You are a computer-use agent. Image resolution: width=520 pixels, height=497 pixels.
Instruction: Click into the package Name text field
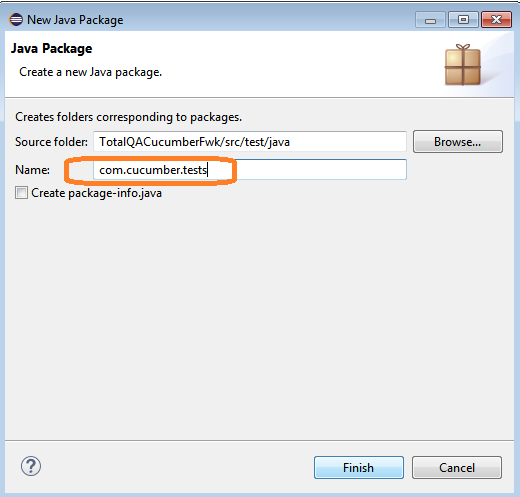tap(250, 170)
